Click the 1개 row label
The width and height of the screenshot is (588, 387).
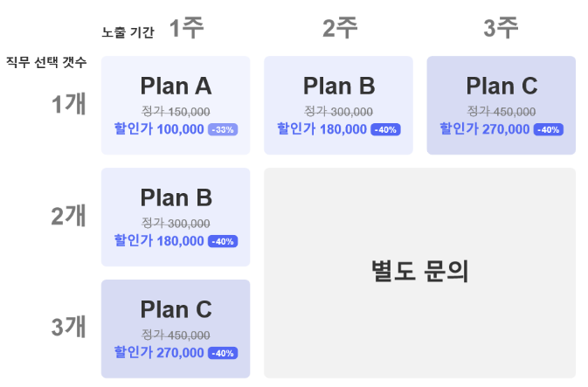68,103
